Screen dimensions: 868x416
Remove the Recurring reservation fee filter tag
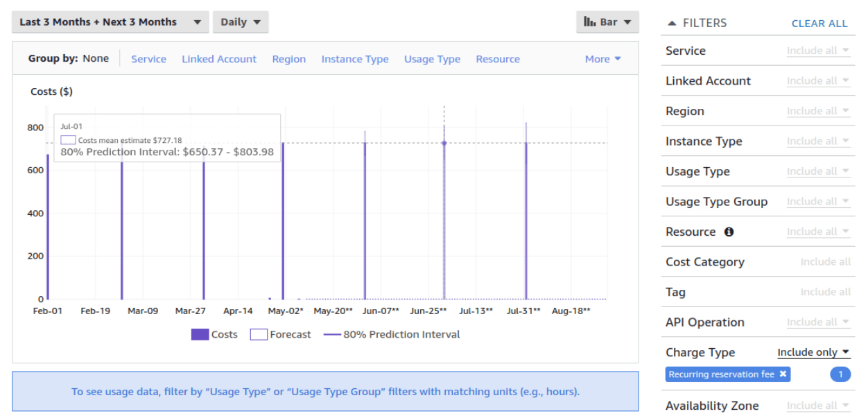click(x=783, y=374)
